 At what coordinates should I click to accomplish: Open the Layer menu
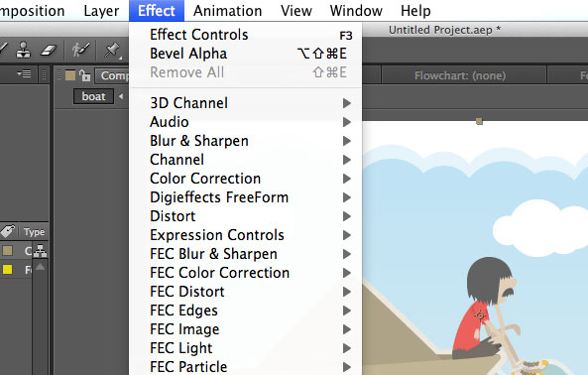(101, 11)
